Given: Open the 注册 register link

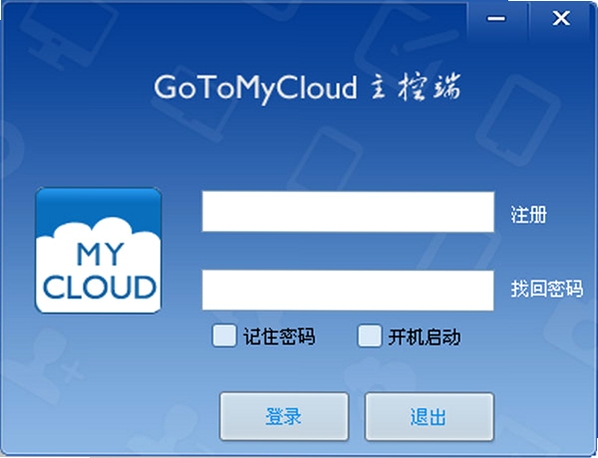Looking at the screenshot, I should pyautogui.click(x=529, y=215).
